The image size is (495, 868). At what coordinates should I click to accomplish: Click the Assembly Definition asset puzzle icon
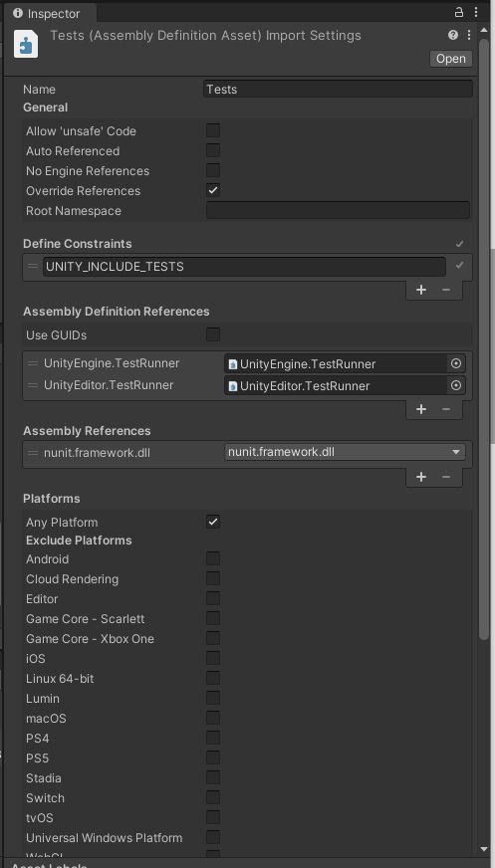tap(26, 44)
